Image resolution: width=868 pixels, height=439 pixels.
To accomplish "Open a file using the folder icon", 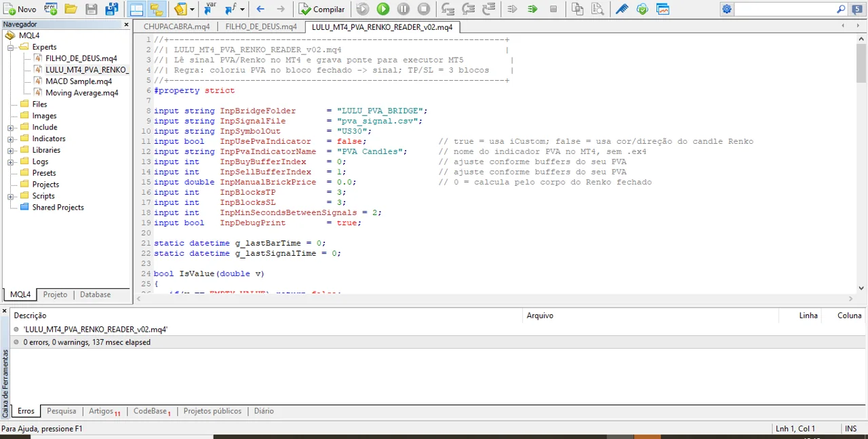I will (71, 9).
